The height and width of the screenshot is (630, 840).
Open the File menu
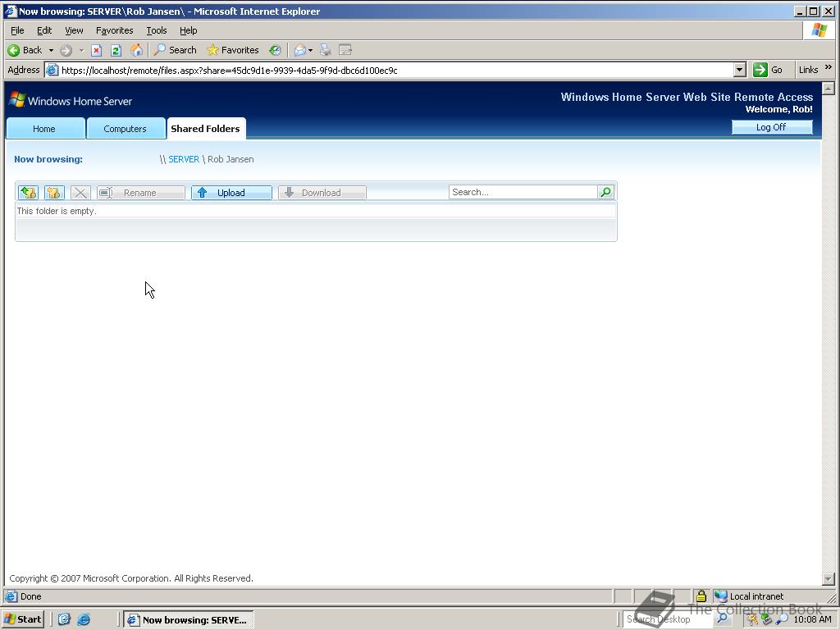17,30
